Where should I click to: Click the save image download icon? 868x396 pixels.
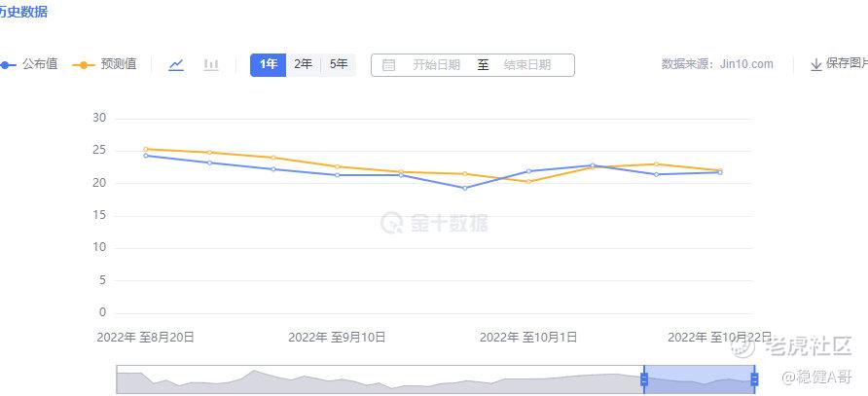click(816, 65)
